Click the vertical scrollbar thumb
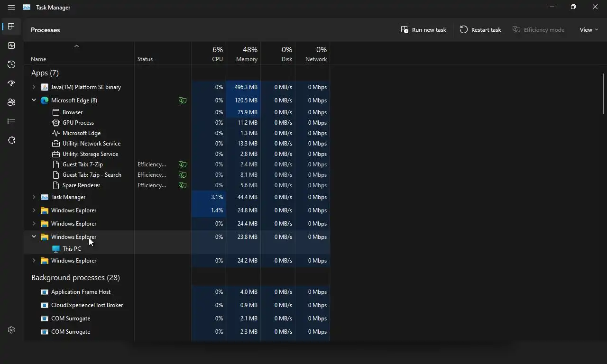The width and height of the screenshot is (607, 364). tap(603, 93)
